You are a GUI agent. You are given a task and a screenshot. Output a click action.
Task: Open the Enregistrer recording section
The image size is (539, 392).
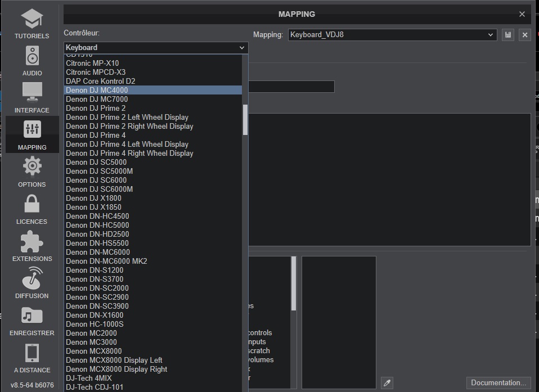(32, 321)
